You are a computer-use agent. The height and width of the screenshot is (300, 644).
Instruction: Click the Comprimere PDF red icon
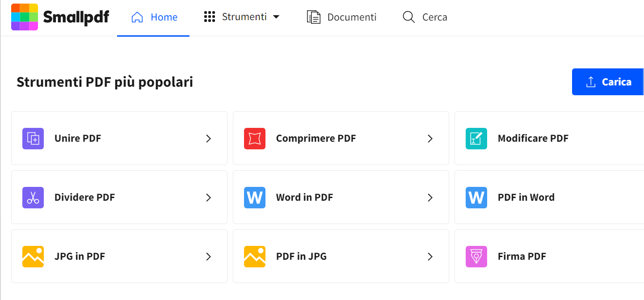255,139
